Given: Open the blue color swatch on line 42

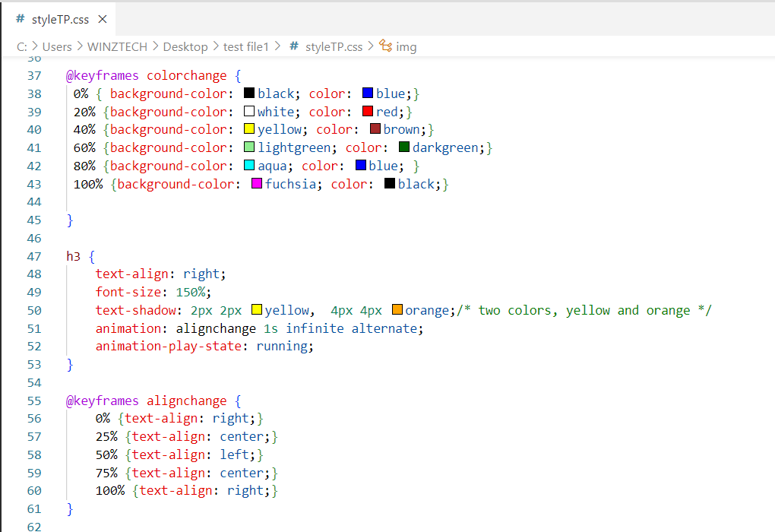Looking at the screenshot, I should [361, 165].
